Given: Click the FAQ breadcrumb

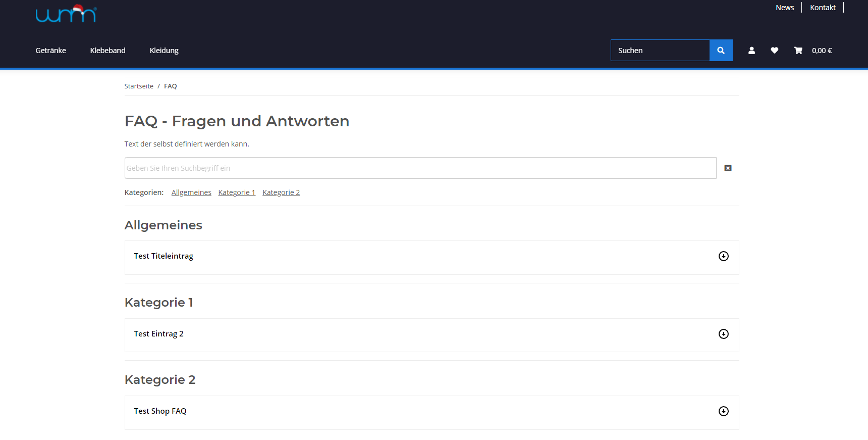Looking at the screenshot, I should pos(171,86).
